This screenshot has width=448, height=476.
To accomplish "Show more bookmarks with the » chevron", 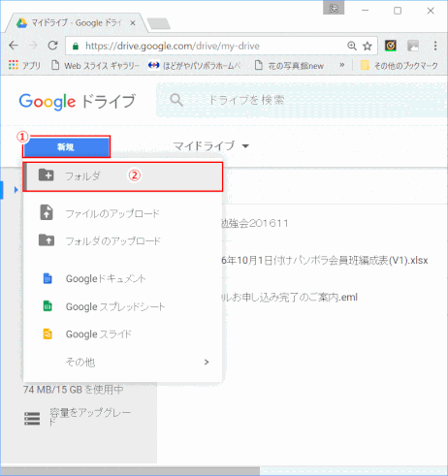I will [342, 65].
